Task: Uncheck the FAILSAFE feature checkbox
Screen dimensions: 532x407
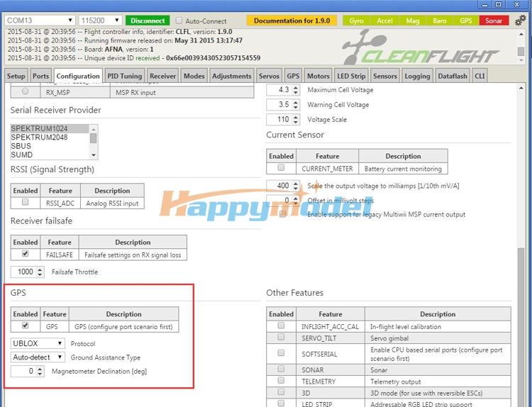Action: (x=25, y=254)
